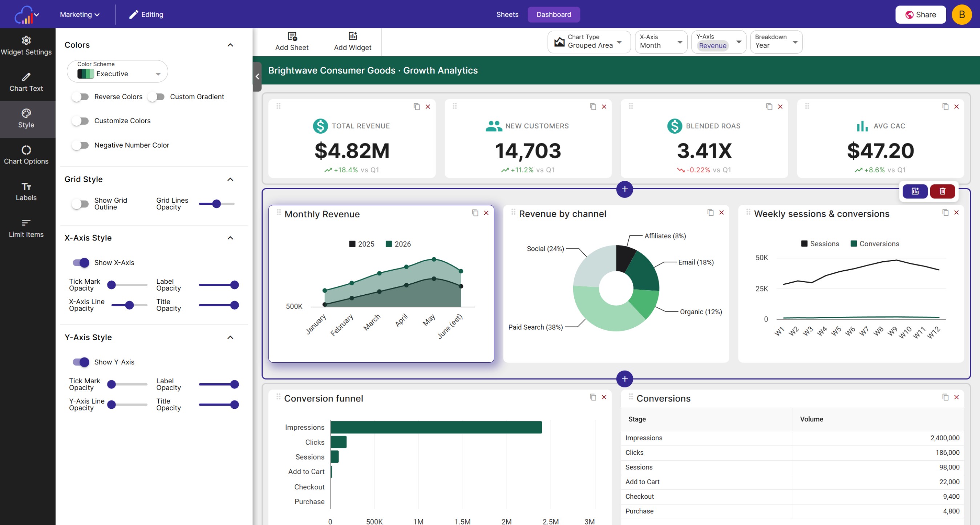Collapse the Y-Axis Style section
Screen dimensions: 980x525
click(230, 337)
